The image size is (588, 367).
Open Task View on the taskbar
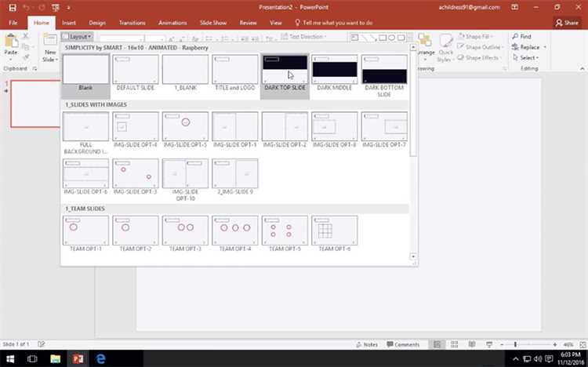(x=34, y=358)
